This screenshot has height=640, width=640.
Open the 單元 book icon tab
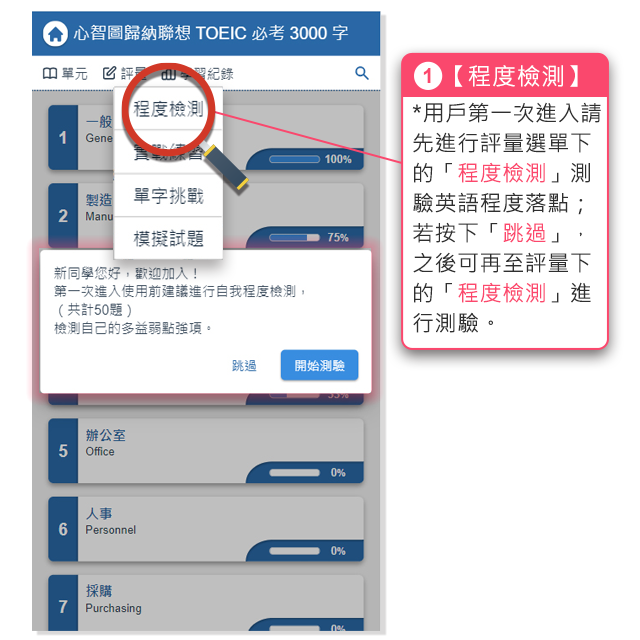pos(50,73)
